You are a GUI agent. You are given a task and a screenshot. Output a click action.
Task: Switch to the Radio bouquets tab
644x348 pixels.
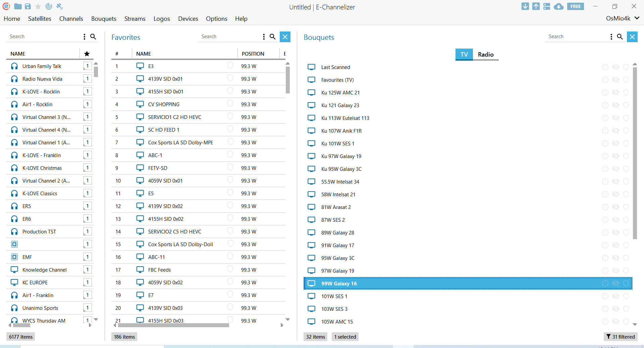point(485,54)
